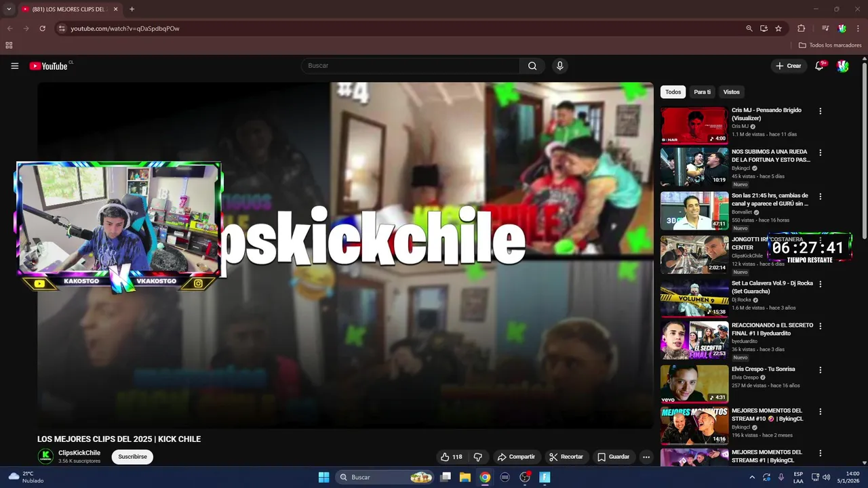This screenshot has width=868, height=488.
Task: View site information icon in address bar
Action: pyautogui.click(x=62, y=28)
